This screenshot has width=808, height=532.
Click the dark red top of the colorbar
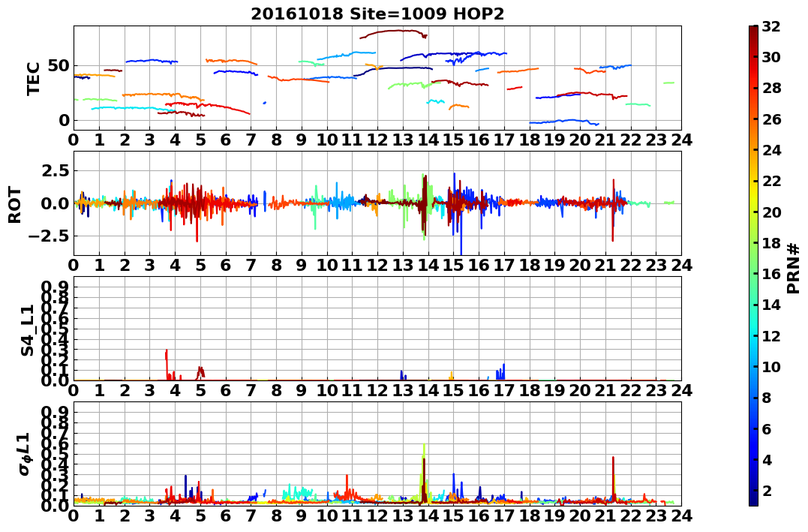click(x=753, y=30)
